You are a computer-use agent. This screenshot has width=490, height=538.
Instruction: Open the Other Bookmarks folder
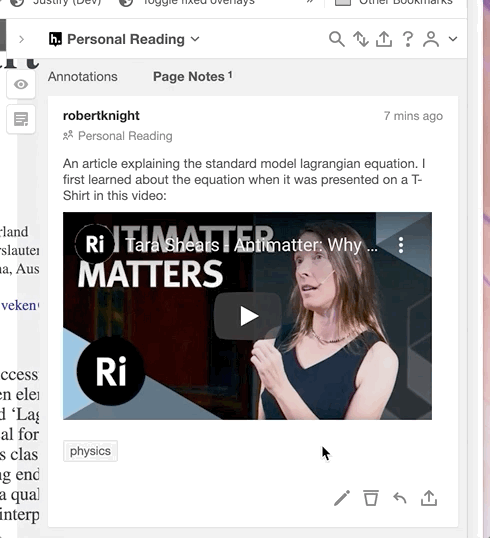pos(394,2)
